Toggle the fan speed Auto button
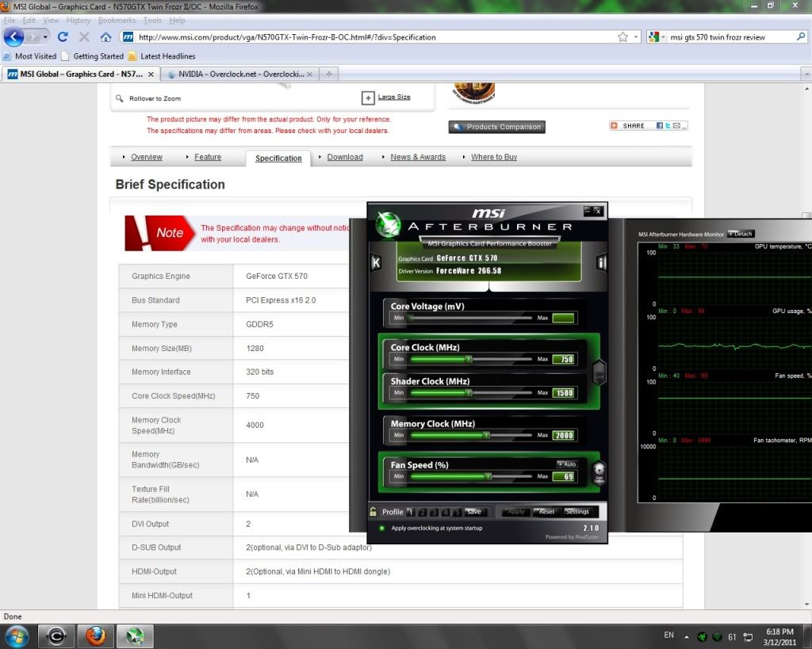Image resolution: width=812 pixels, height=649 pixels. click(567, 464)
